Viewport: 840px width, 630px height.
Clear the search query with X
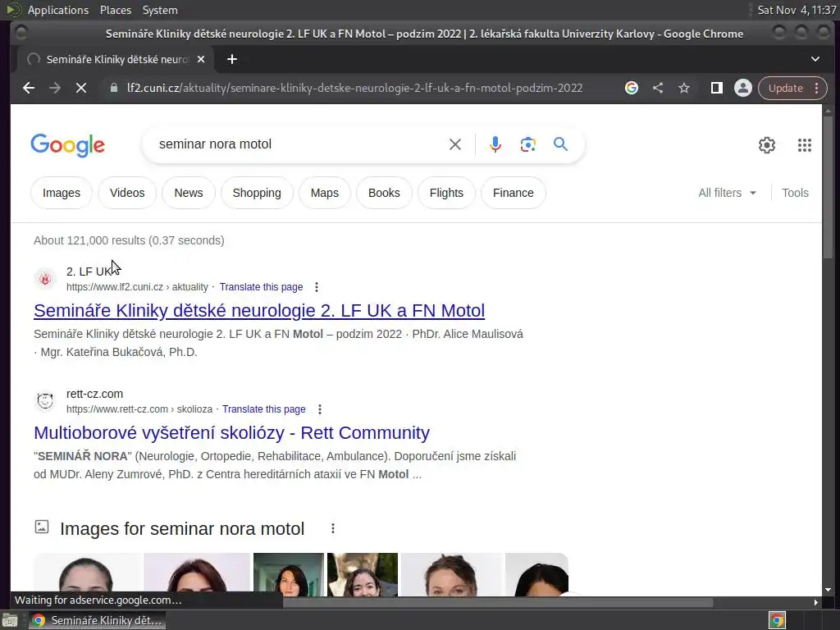(454, 144)
